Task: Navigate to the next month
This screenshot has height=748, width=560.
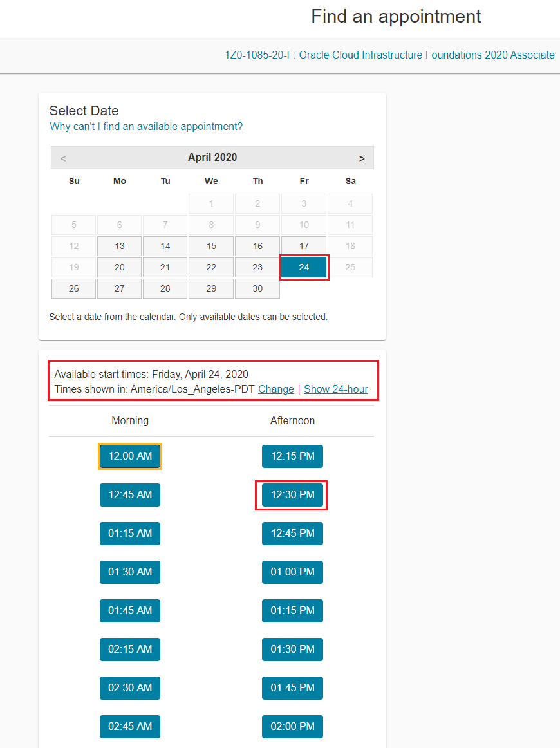Action: (362, 158)
